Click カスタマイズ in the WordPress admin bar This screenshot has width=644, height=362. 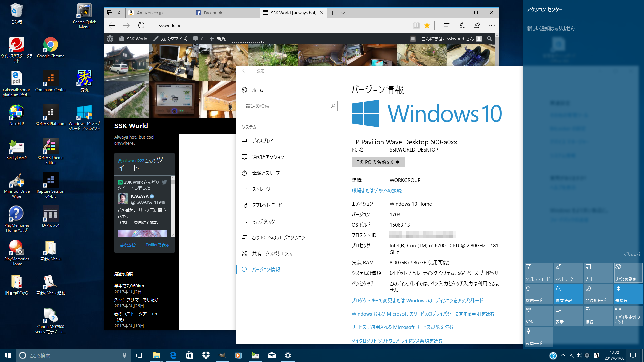(x=170, y=39)
